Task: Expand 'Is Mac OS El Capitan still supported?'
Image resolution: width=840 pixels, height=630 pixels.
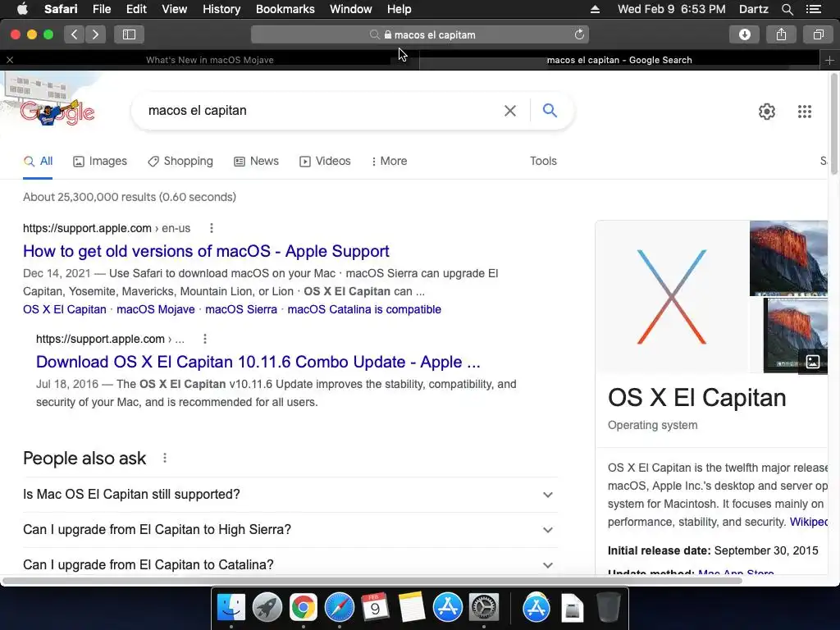Action: point(290,495)
